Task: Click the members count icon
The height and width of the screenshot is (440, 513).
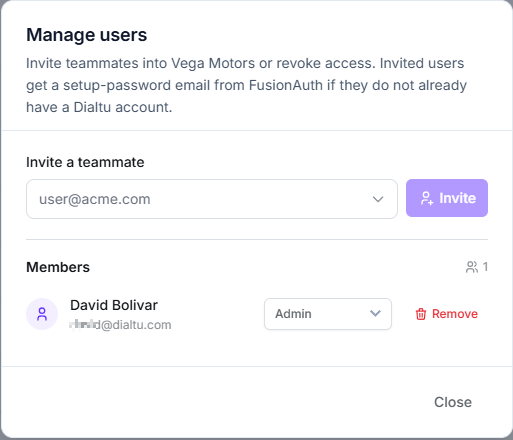Action: tap(472, 267)
